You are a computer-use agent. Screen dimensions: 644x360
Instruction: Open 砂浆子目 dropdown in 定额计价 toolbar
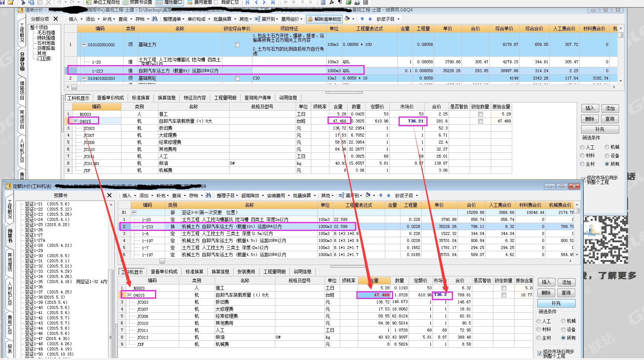tap(406, 195)
